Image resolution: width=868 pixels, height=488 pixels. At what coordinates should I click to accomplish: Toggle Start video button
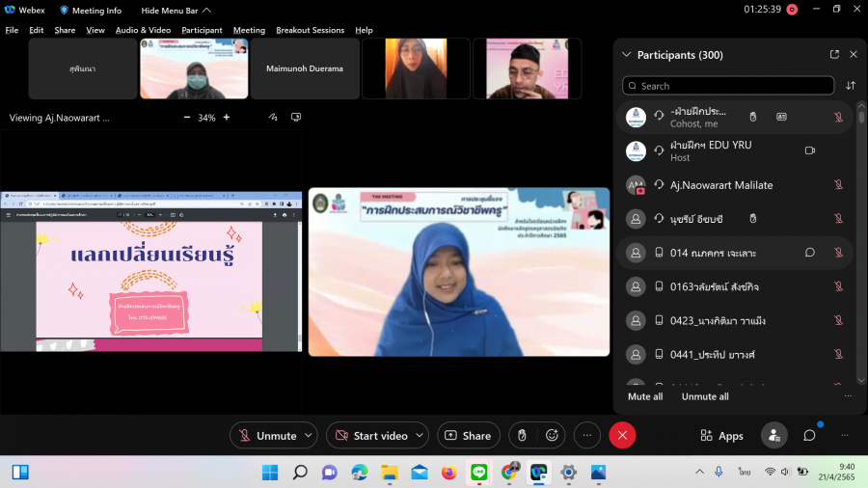[x=371, y=436]
